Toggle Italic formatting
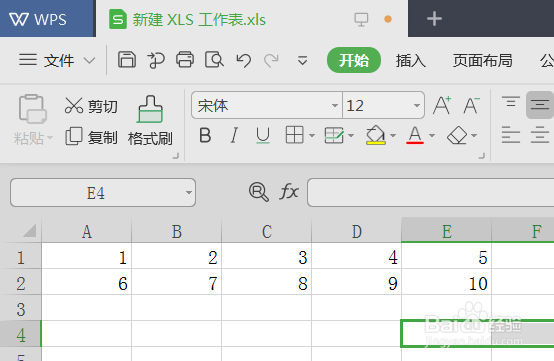 tap(234, 135)
